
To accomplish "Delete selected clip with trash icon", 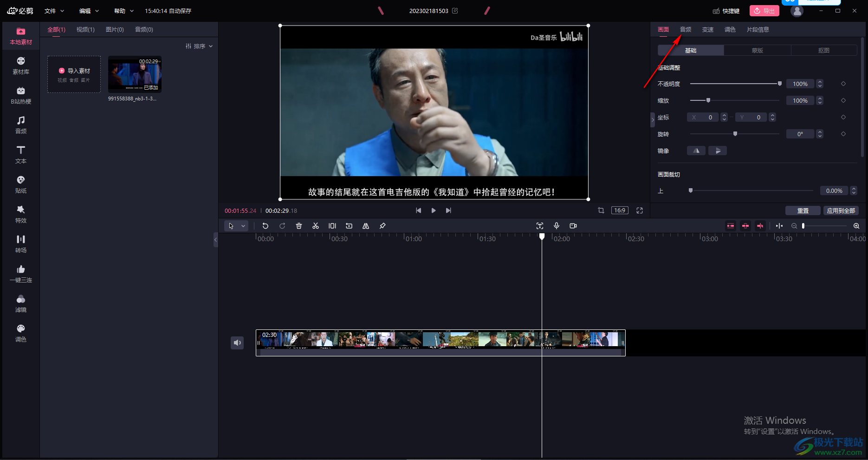I will tap(299, 226).
